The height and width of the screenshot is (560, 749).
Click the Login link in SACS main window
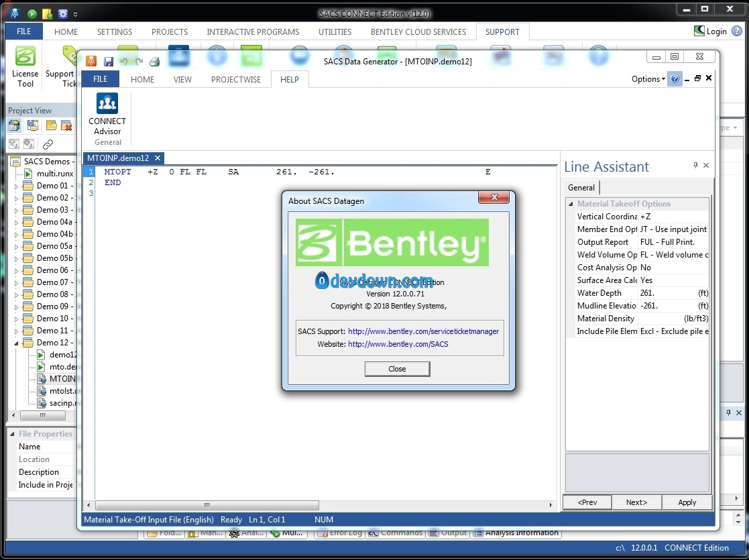[x=710, y=31]
